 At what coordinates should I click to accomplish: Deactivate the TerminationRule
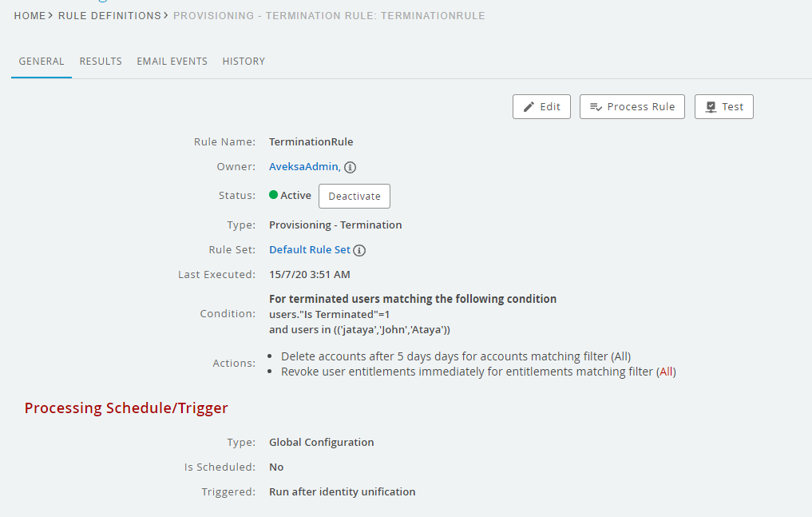tap(355, 196)
